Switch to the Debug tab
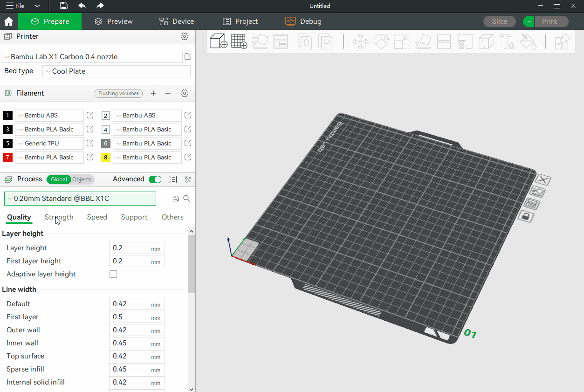This screenshot has height=392, width=584. coord(303,21)
